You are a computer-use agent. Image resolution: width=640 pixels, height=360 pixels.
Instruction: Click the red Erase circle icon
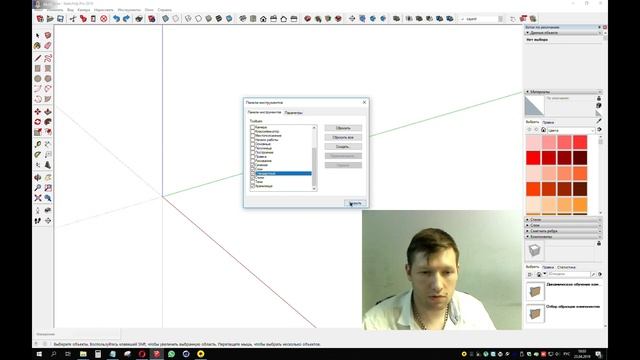[x=104, y=19]
